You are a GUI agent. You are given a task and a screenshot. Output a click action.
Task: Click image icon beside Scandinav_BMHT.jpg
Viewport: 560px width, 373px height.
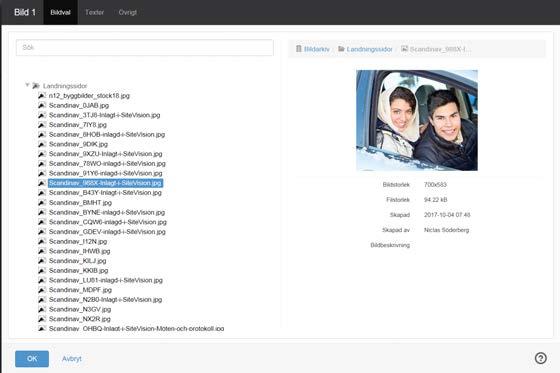pos(42,203)
